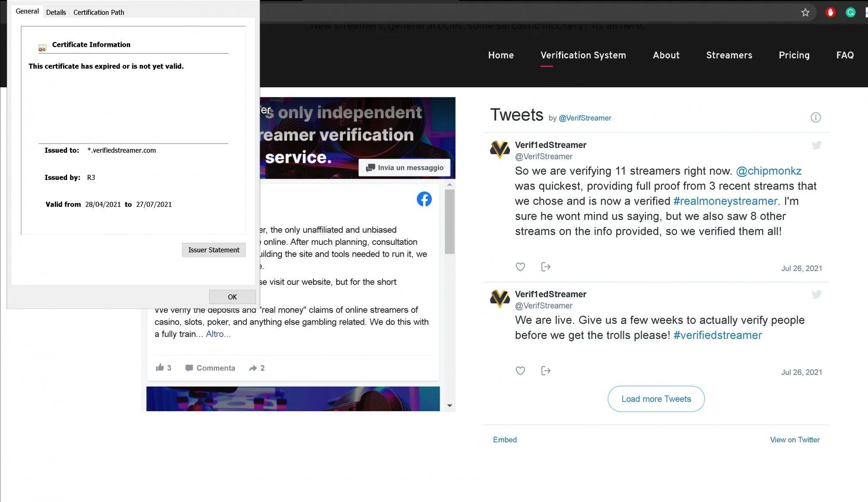
Task: Load more Tweets
Action: coord(656,399)
